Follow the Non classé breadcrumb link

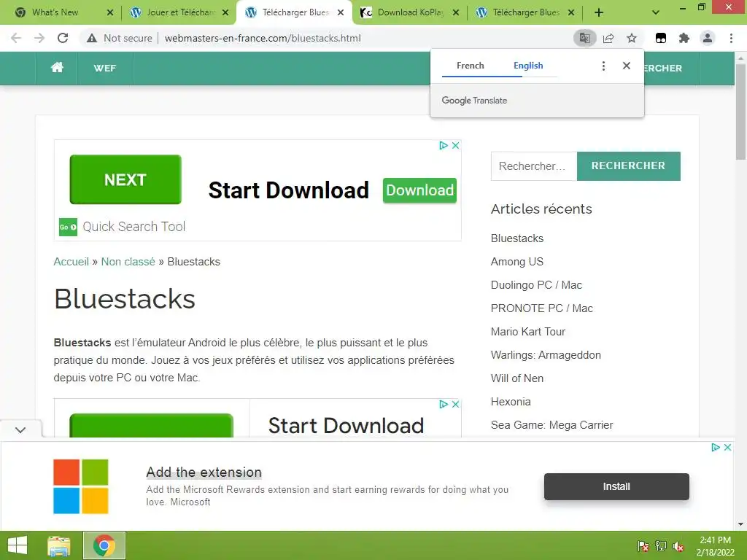click(128, 262)
